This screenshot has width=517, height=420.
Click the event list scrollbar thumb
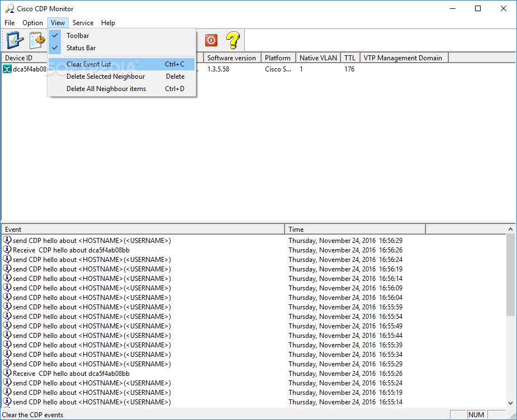510,275
